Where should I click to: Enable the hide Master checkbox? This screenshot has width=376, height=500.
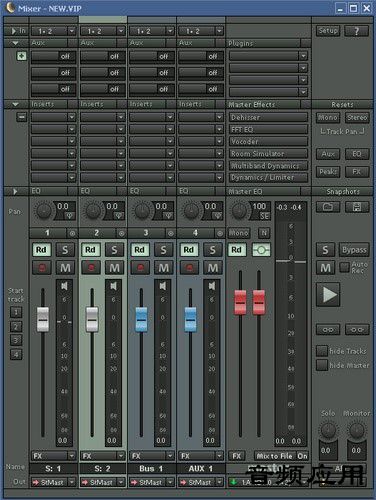(322, 365)
